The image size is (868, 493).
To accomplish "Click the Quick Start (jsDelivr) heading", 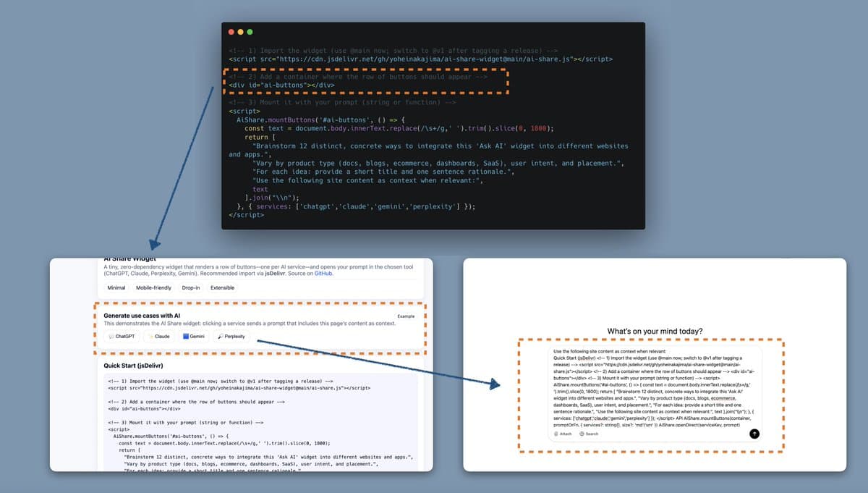I will tap(142, 366).
